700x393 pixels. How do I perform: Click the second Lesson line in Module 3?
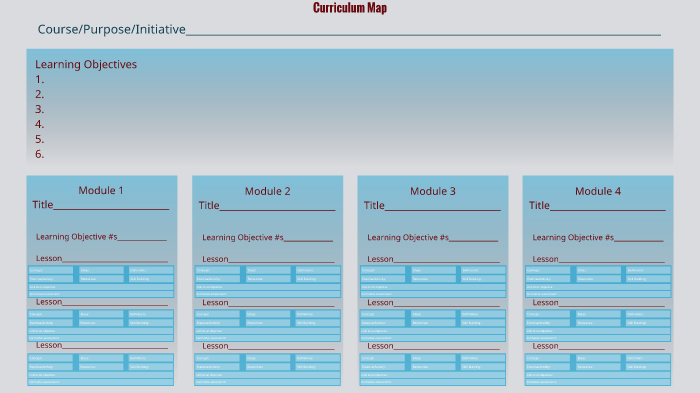433,303
